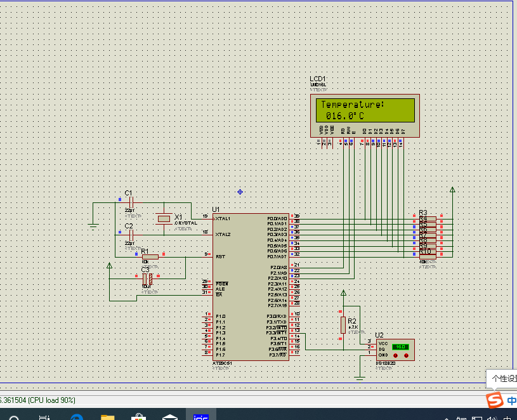Click the DS18B20 part name under U2
This screenshot has width=517, height=420.
[386, 364]
